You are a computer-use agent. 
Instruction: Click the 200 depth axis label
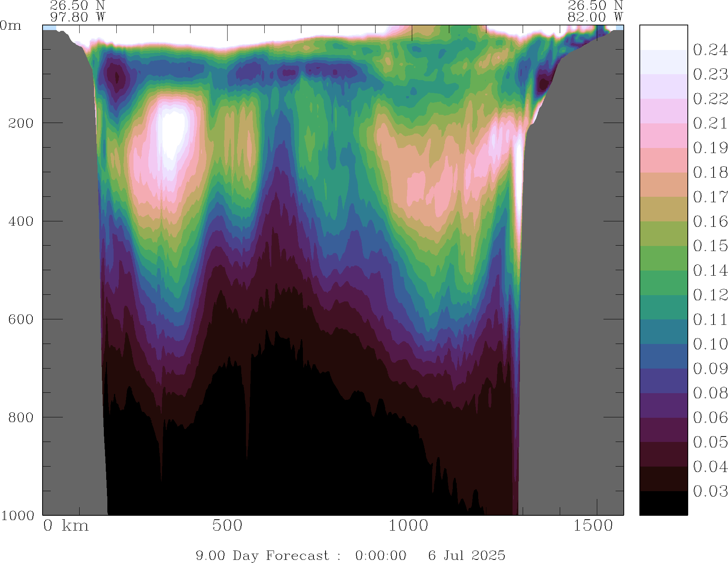coord(21,123)
